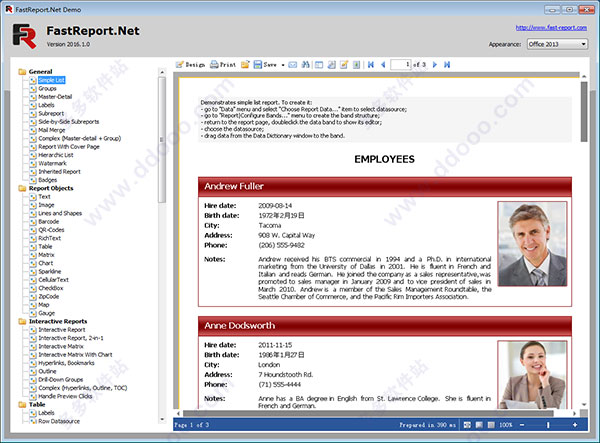Select Handle Preview Clicks item
The width and height of the screenshot is (600, 443).
(x=65, y=396)
